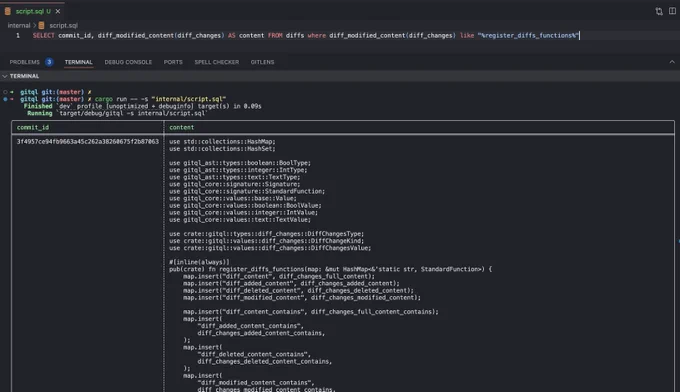Image resolution: width=680 pixels, height=392 pixels.
Task: Click the SQL file icon in tab
Action: [7, 11]
